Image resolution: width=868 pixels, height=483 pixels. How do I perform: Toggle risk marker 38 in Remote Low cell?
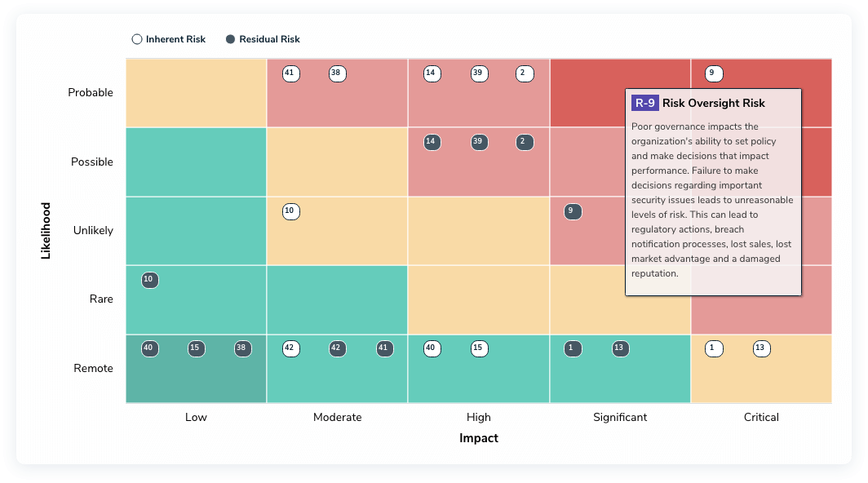pyautogui.click(x=241, y=348)
